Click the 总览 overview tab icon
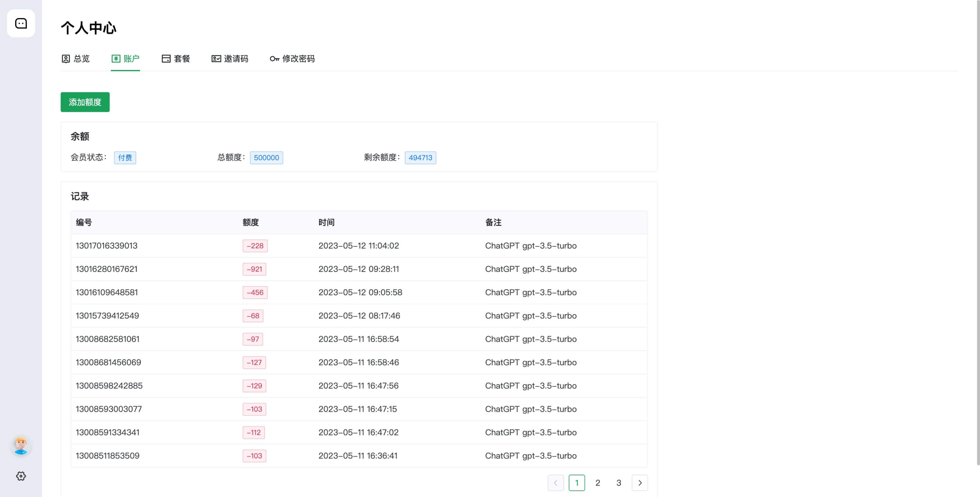The image size is (980, 497). click(x=66, y=59)
